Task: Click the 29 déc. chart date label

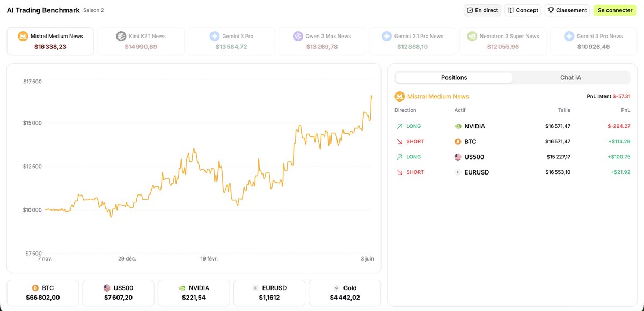Action: 127,258
